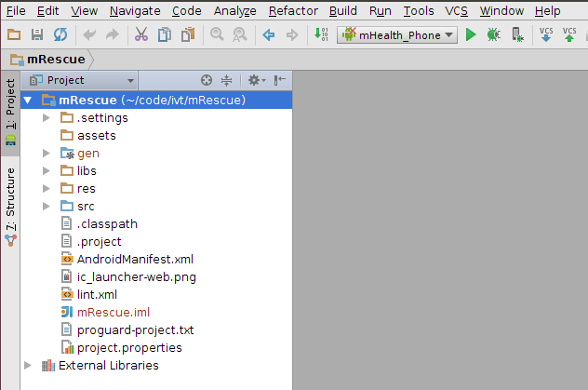
Task: Select the assets folder
Action: [x=97, y=135]
